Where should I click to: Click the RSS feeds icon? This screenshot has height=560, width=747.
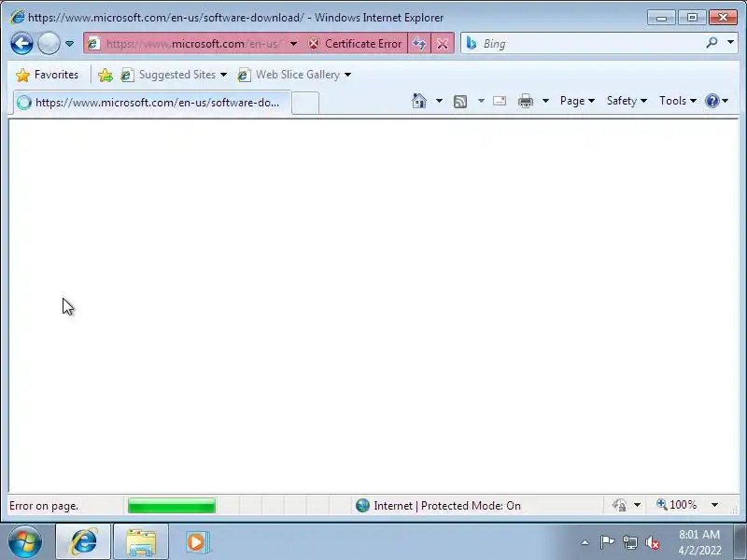460,101
